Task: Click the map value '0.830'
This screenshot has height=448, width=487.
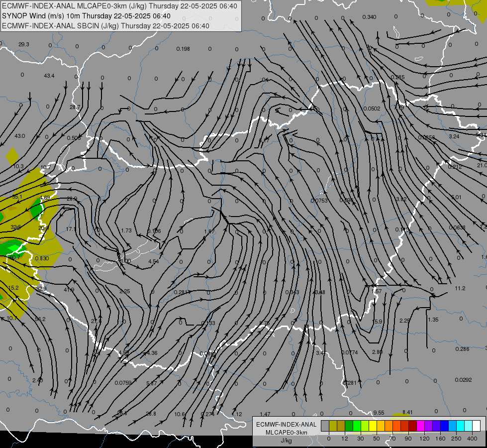Action: pos(42,258)
